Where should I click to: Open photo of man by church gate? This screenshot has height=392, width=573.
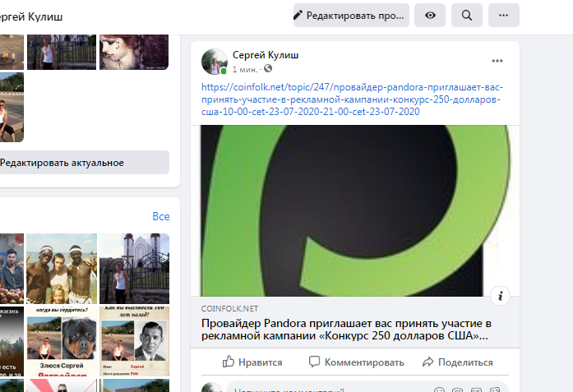[134, 269]
